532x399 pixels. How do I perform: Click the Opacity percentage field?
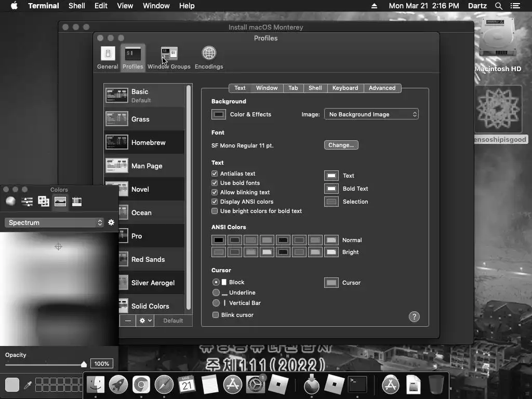[101, 364]
